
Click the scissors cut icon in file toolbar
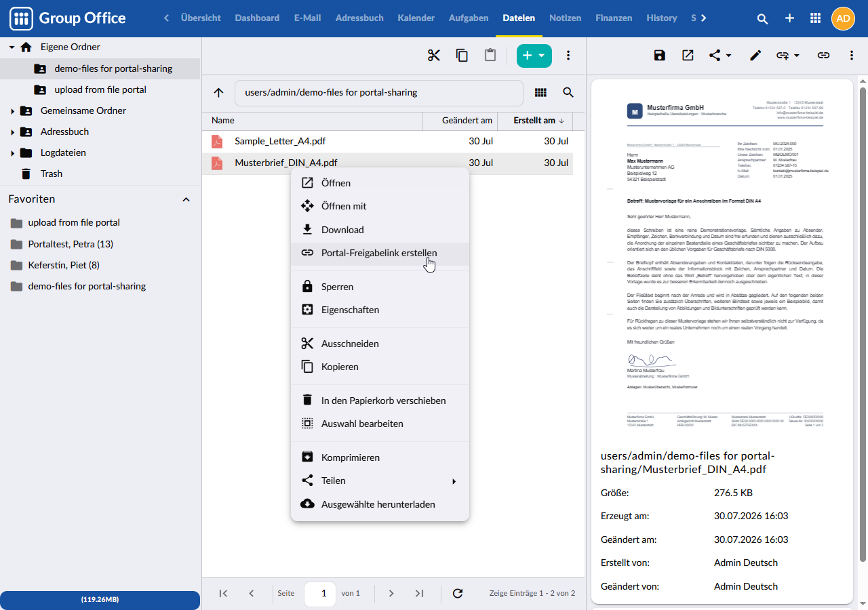click(434, 56)
